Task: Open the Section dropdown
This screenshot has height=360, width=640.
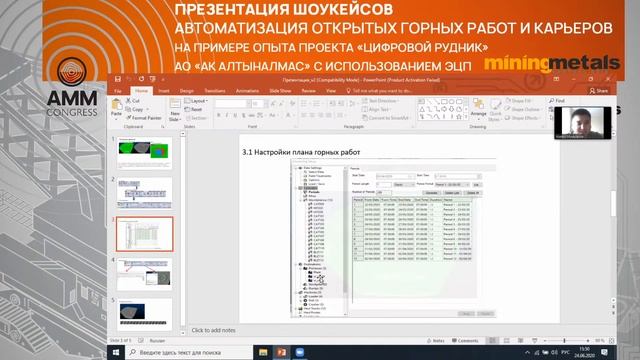Action: coord(197,118)
